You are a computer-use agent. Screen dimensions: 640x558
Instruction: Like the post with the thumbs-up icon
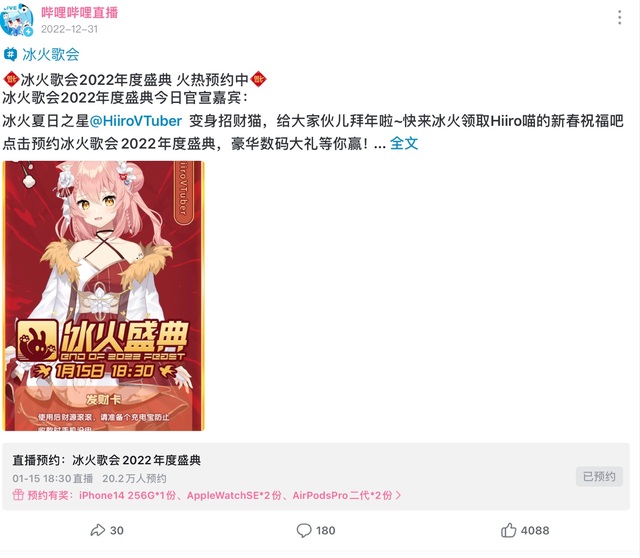(508, 530)
